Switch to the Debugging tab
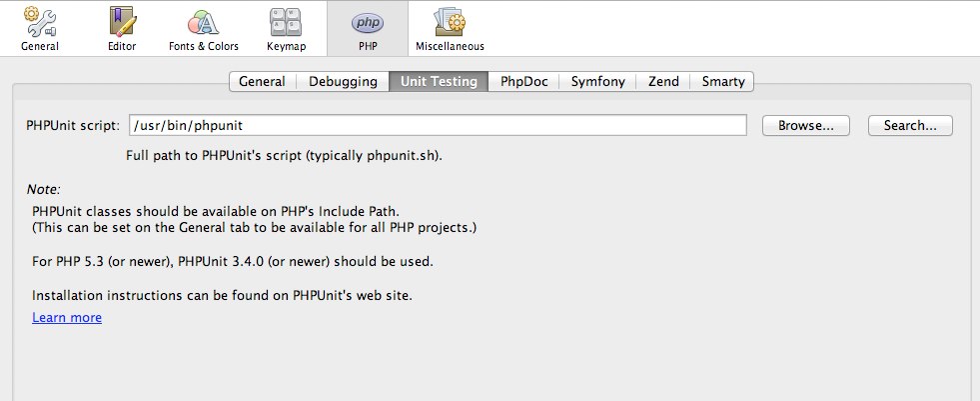This screenshot has height=401, width=980. pyautogui.click(x=342, y=82)
